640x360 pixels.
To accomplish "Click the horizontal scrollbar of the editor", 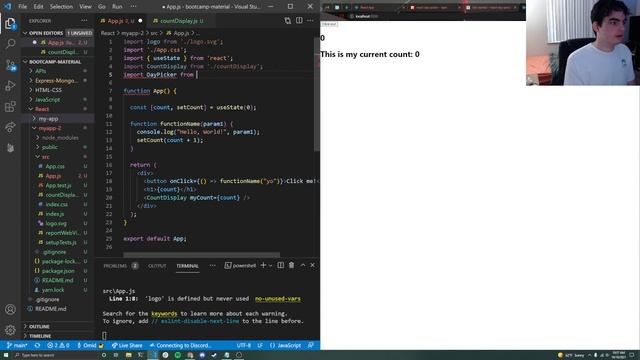I will [x=202, y=254].
